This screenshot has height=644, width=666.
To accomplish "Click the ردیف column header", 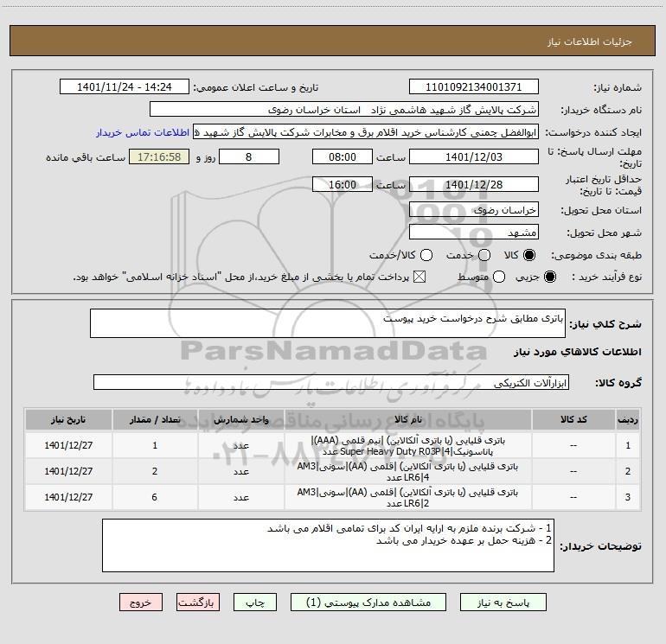I will (628, 420).
